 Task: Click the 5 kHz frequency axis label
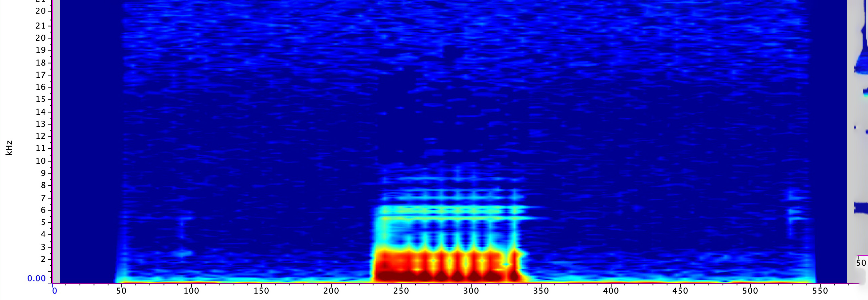tap(43, 222)
